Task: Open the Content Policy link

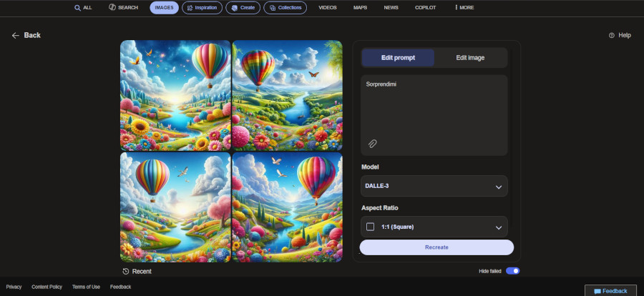Action: point(47,287)
